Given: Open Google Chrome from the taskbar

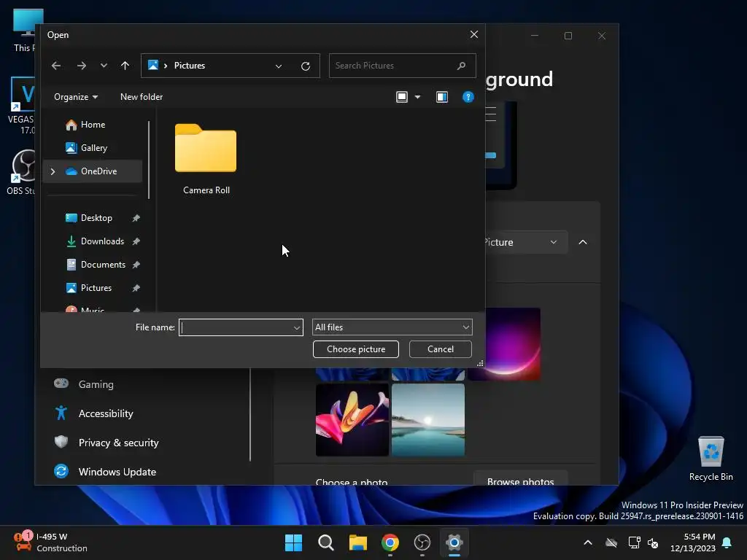Looking at the screenshot, I should click(390, 542).
